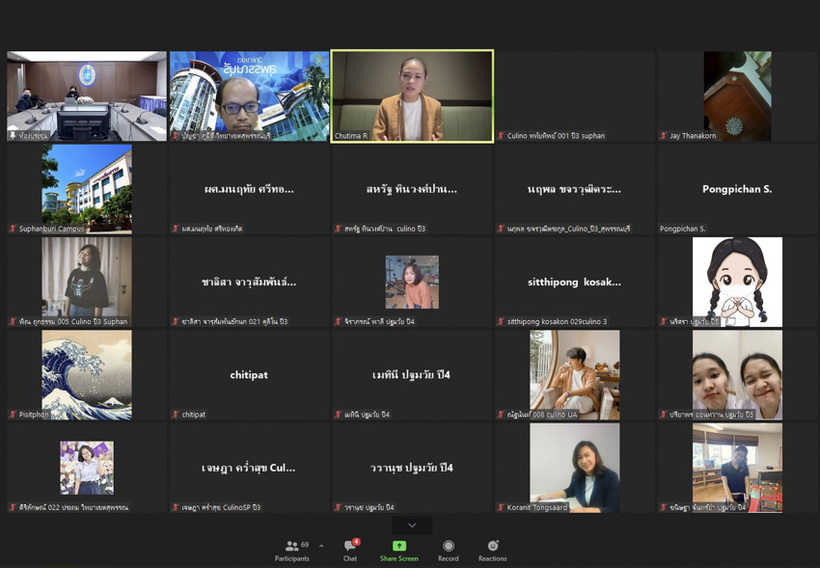Start recording with the Record icon

pos(448,546)
